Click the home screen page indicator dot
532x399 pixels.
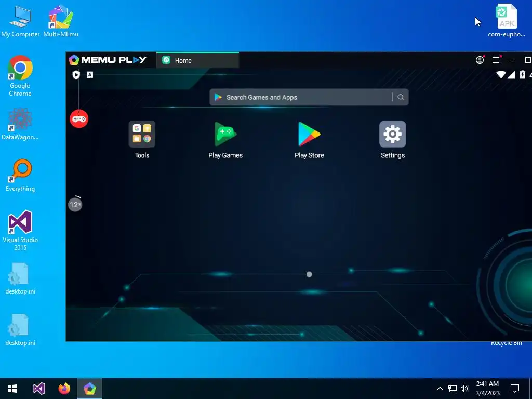(309, 274)
